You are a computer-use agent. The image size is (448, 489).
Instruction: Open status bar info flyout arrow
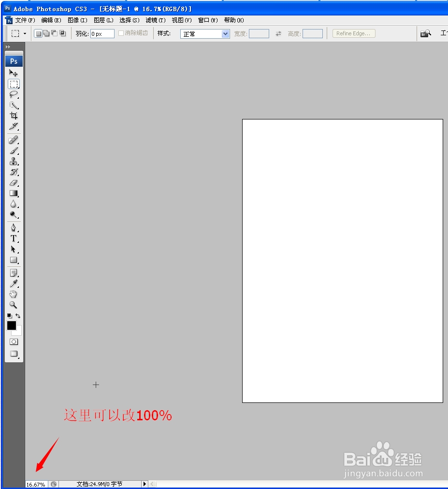coord(145,484)
